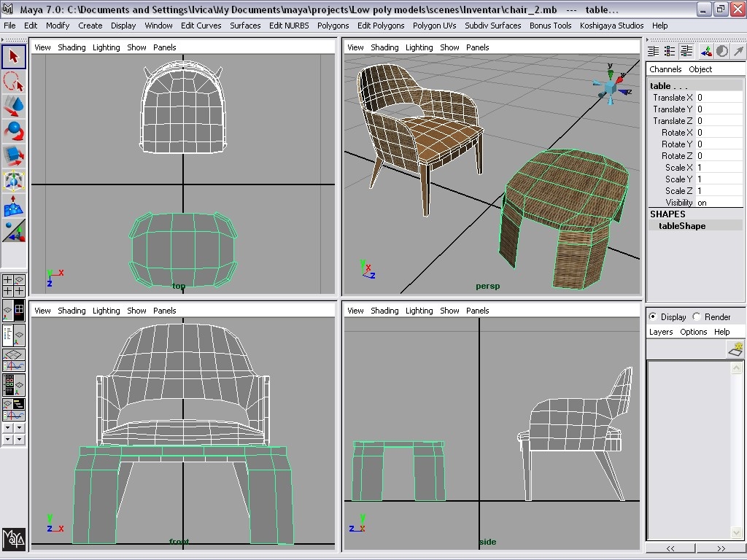Pick the Move tool
This screenshot has width=747, height=560.
click(x=12, y=106)
